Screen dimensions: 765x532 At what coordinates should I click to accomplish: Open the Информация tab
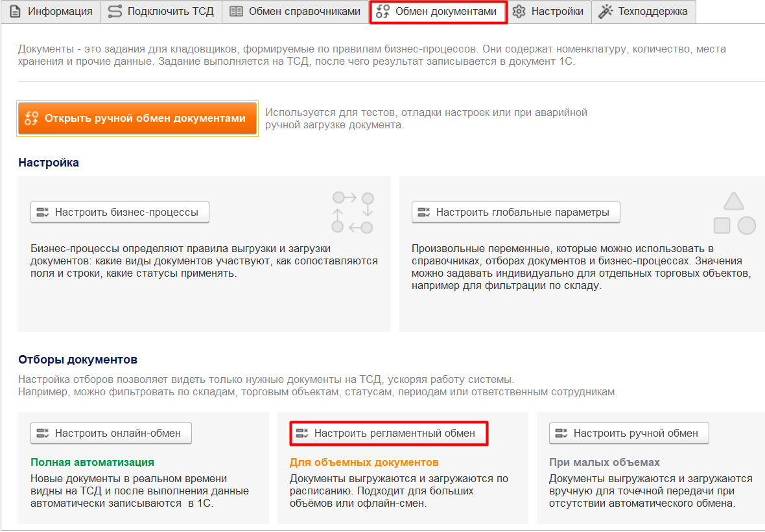(51, 12)
